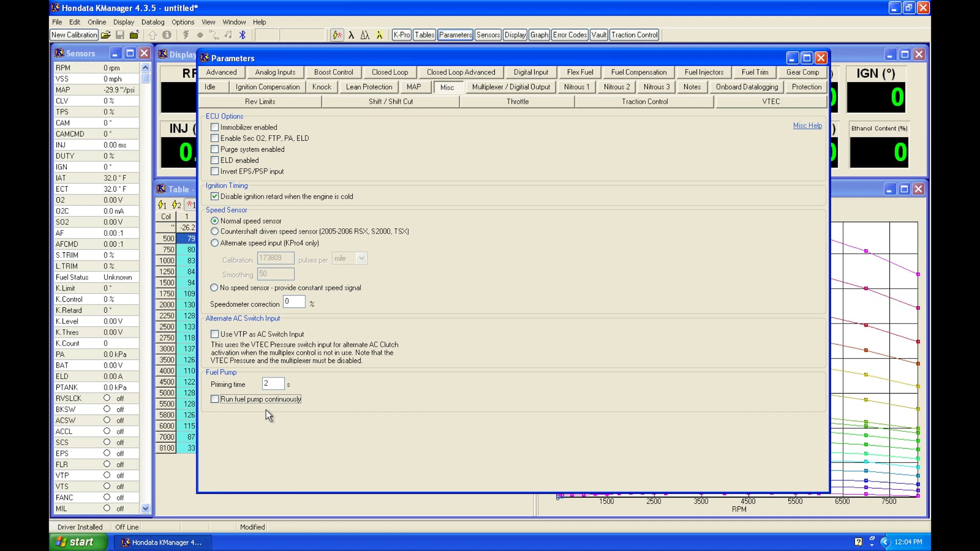Viewport: 980px width, 551px height.
Task: Click the Misc Help link
Action: pyautogui.click(x=807, y=126)
